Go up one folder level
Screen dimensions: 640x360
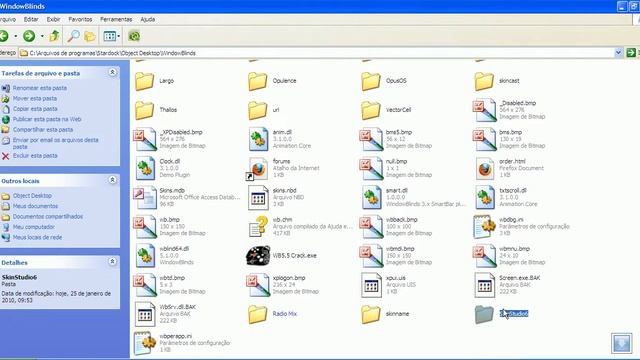click(x=54, y=36)
